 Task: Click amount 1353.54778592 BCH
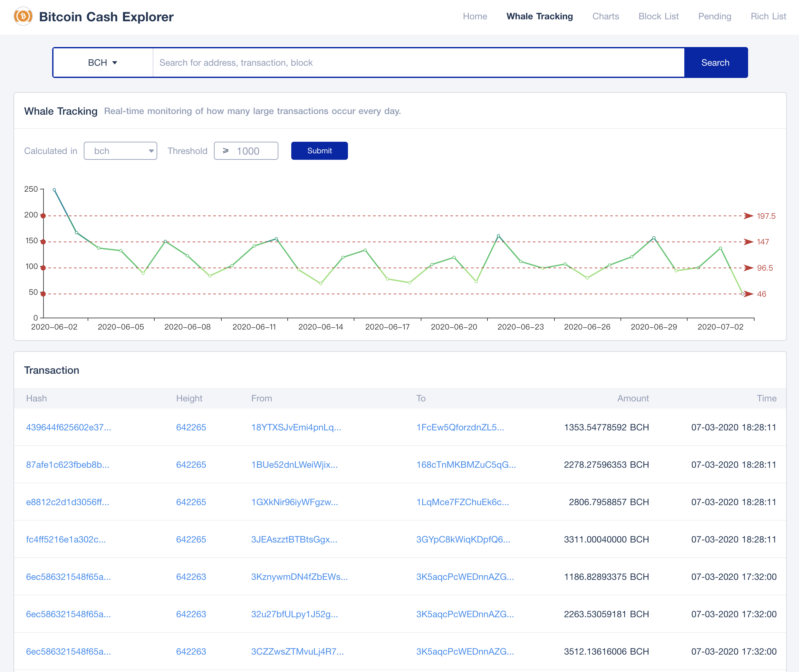click(x=606, y=427)
